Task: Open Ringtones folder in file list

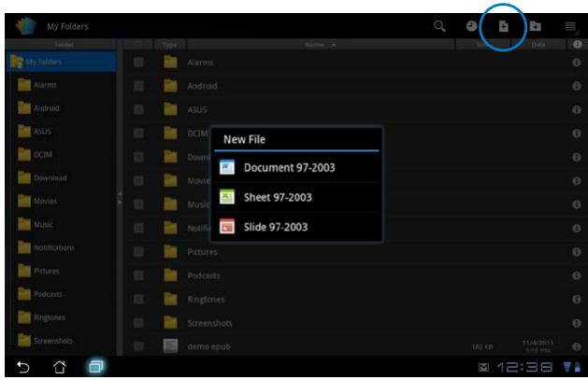Action: coord(206,299)
